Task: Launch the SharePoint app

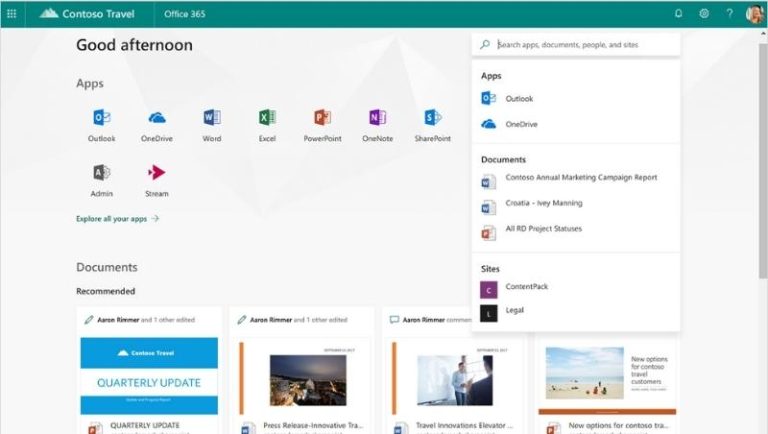Action: 432,118
